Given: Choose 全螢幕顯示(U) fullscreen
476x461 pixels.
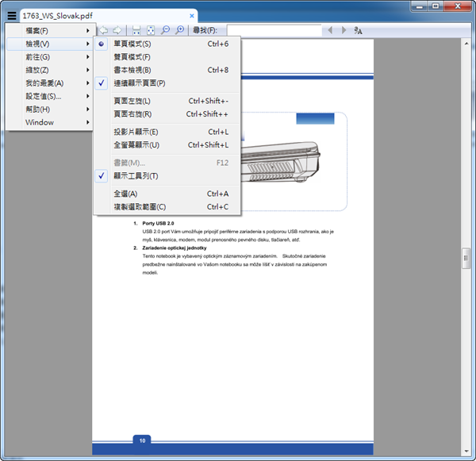Looking at the screenshot, I should (x=167, y=145).
